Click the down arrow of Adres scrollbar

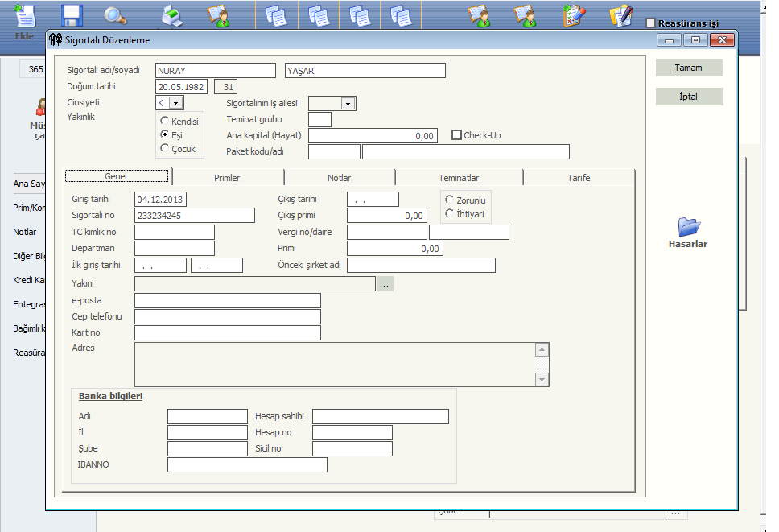click(x=542, y=380)
